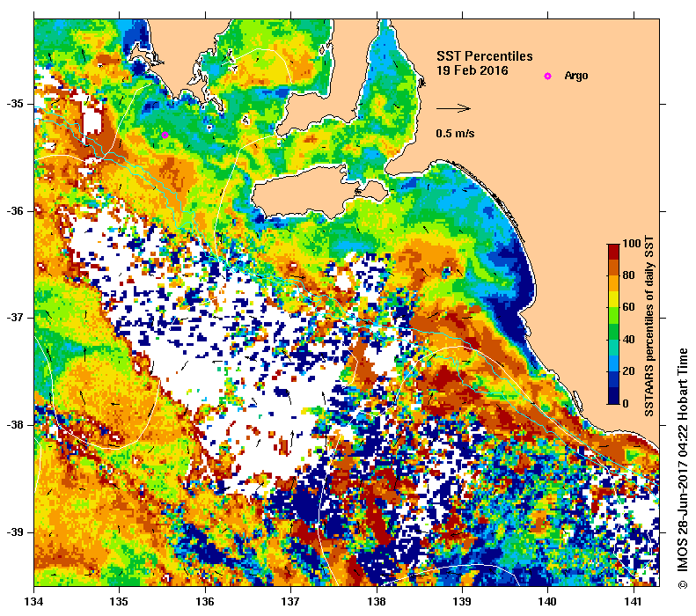
Task: Click the 60 tick label on the color bar
Action: click(628, 307)
